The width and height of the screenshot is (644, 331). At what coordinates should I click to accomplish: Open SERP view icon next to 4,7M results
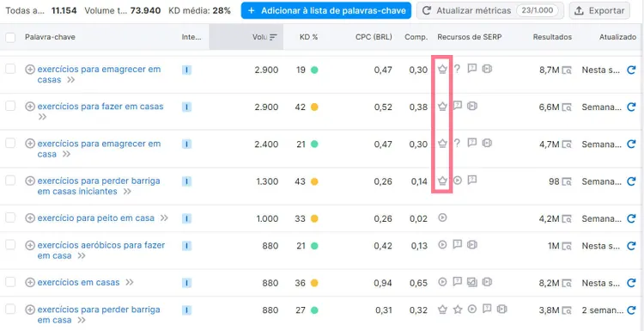(x=567, y=144)
